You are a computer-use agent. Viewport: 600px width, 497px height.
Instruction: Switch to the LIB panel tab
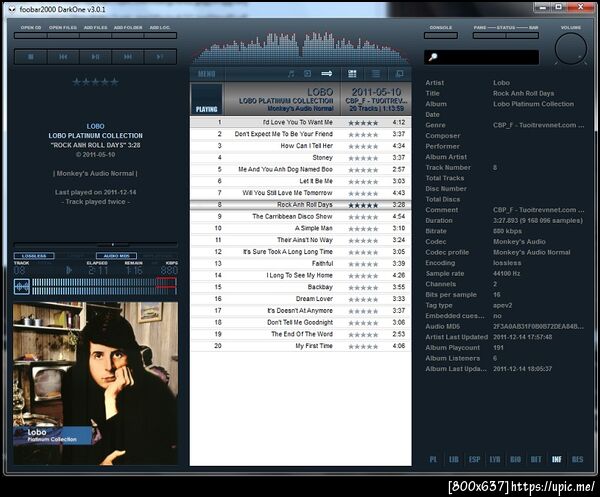click(453, 459)
